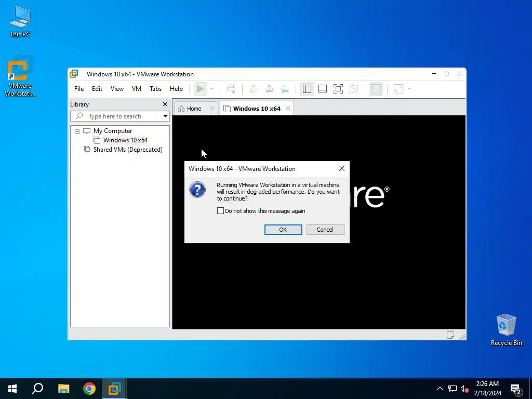Open the File menu

[79, 89]
